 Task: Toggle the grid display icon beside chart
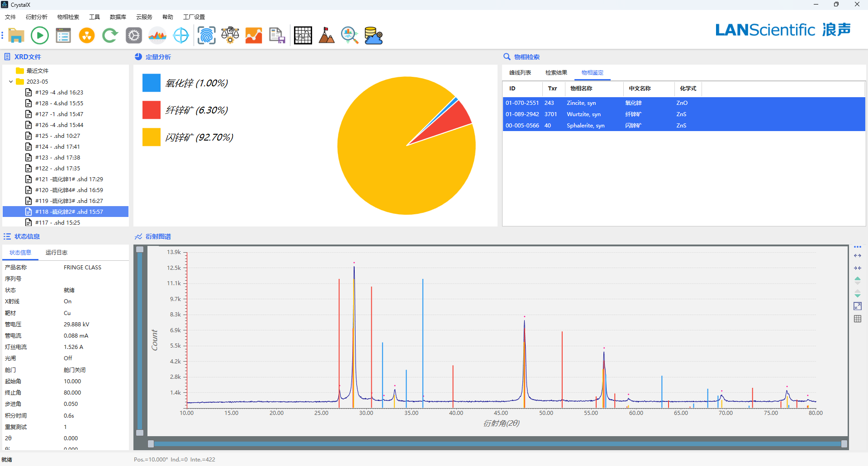tap(858, 319)
